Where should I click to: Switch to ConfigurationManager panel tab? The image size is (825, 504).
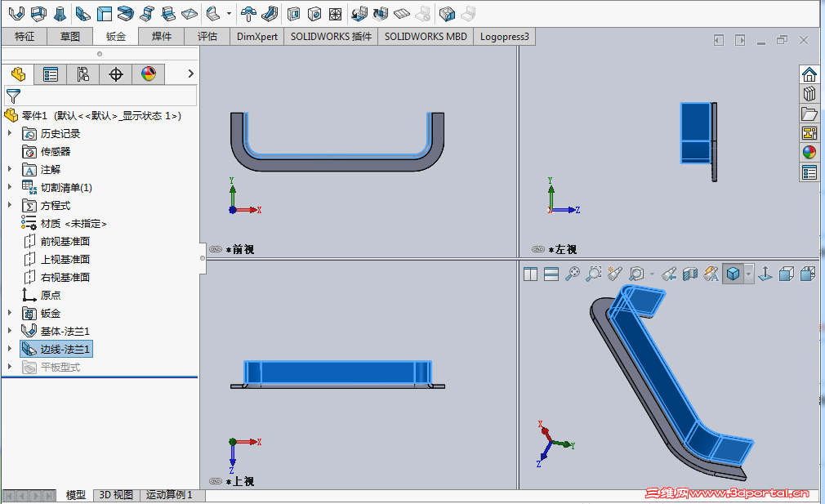[x=82, y=74]
